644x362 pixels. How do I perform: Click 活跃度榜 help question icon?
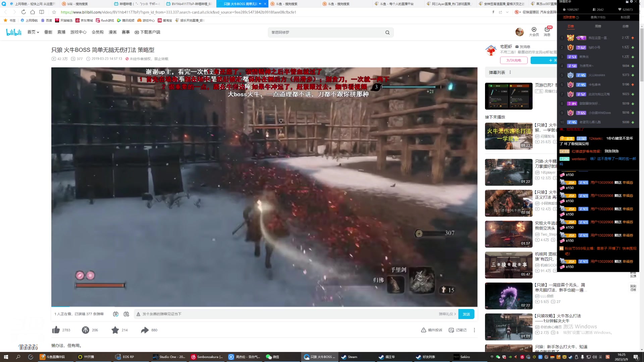577,17
